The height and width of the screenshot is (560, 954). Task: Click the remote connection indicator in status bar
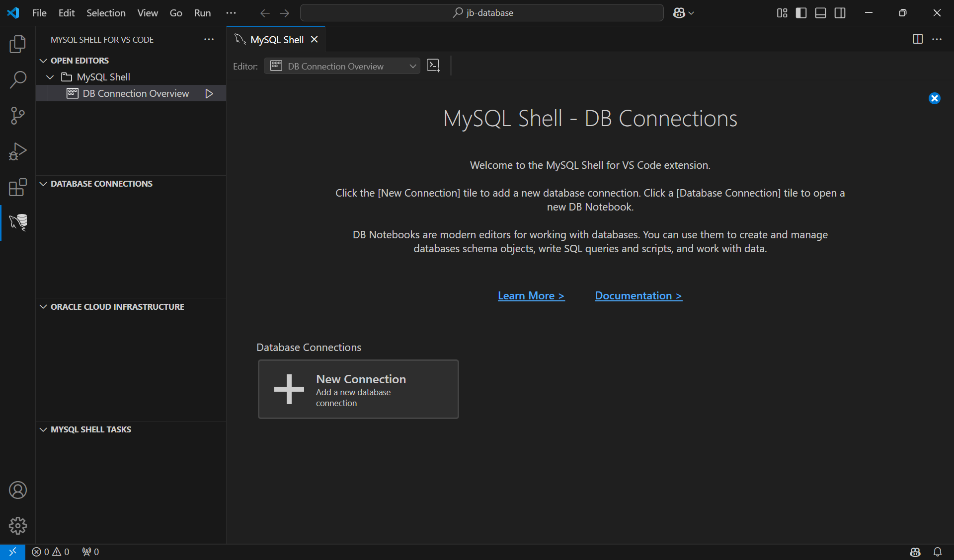13,552
